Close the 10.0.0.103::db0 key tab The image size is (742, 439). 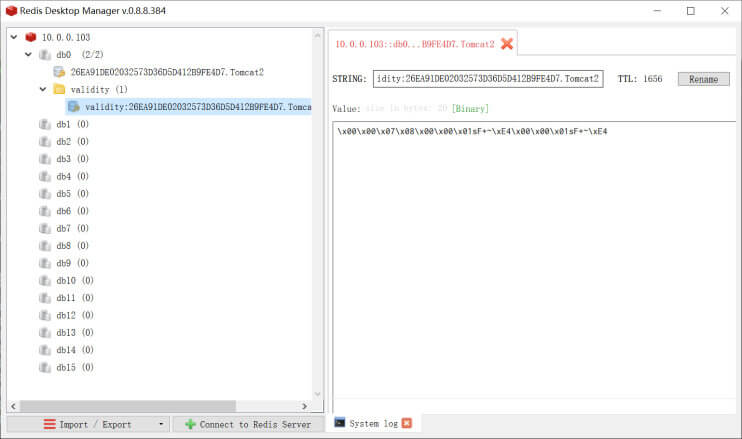point(507,44)
